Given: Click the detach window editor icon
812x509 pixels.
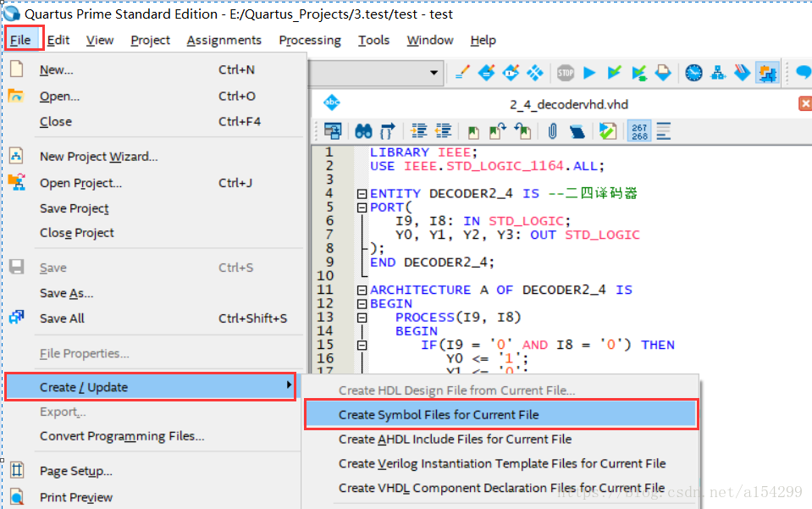Looking at the screenshot, I should click(x=333, y=131).
